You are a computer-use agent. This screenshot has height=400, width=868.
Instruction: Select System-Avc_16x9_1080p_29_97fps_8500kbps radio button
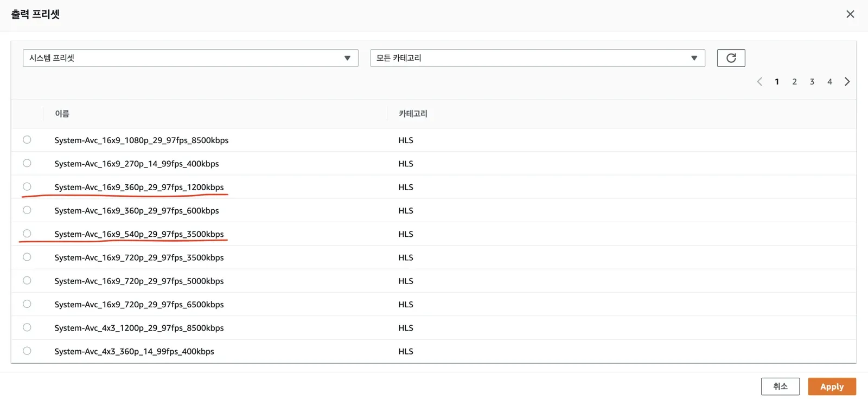(x=27, y=140)
